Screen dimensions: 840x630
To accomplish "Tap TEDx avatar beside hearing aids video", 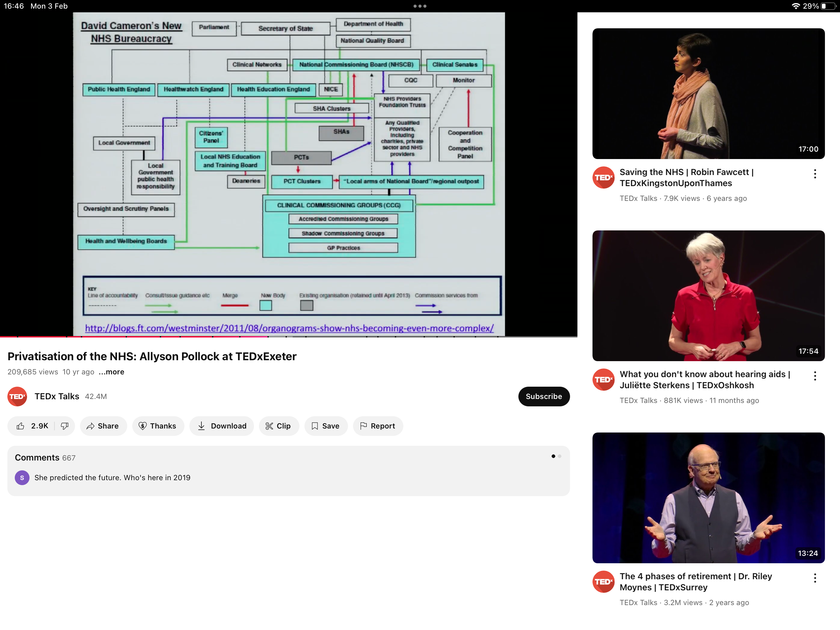I will [604, 380].
